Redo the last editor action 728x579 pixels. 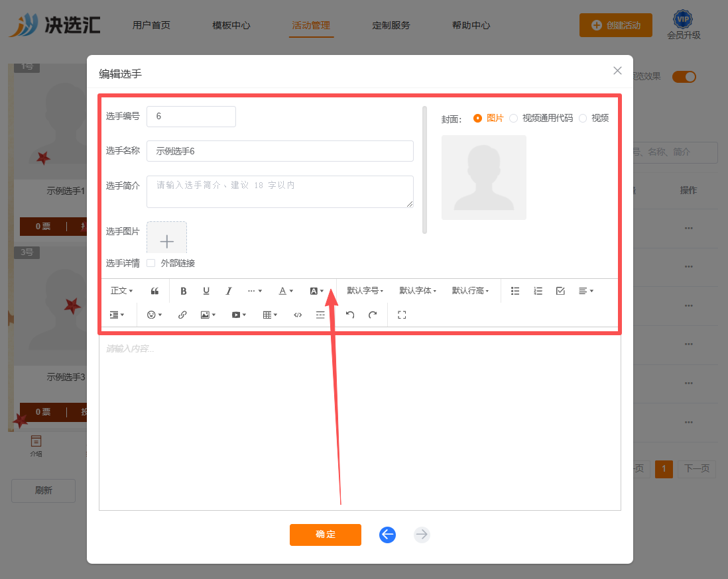(x=373, y=315)
